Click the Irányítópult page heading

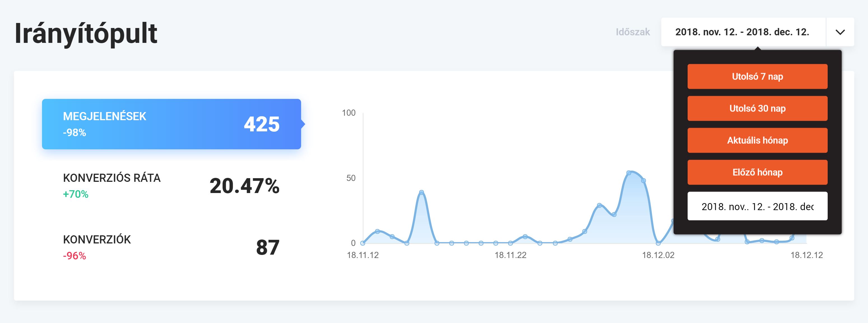click(x=86, y=33)
